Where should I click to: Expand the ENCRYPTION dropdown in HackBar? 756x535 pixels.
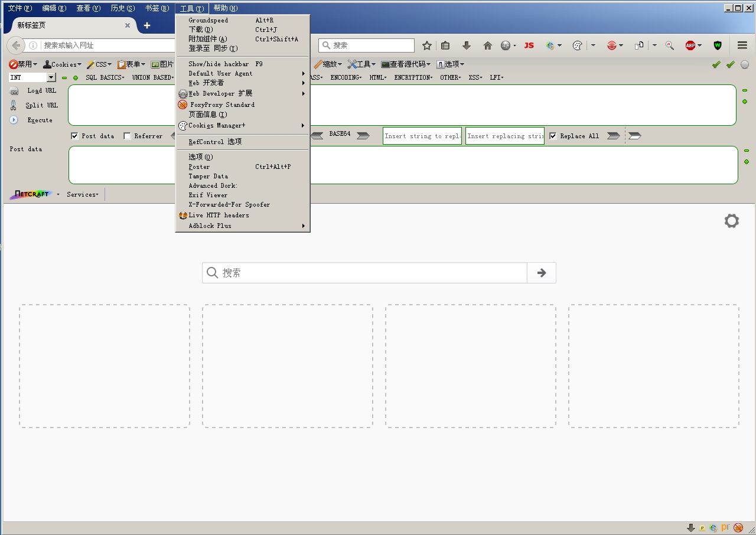point(413,77)
